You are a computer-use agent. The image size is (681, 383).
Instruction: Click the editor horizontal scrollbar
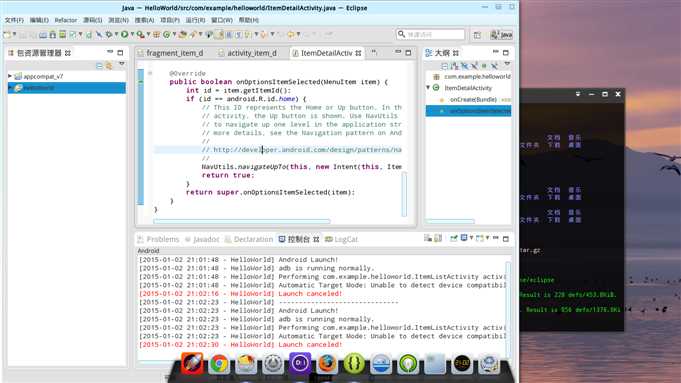click(x=241, y=221)
